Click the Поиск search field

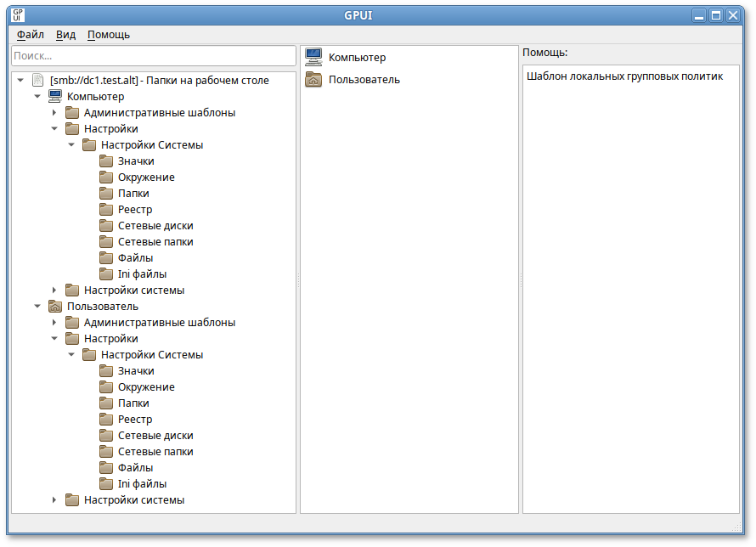153,55
